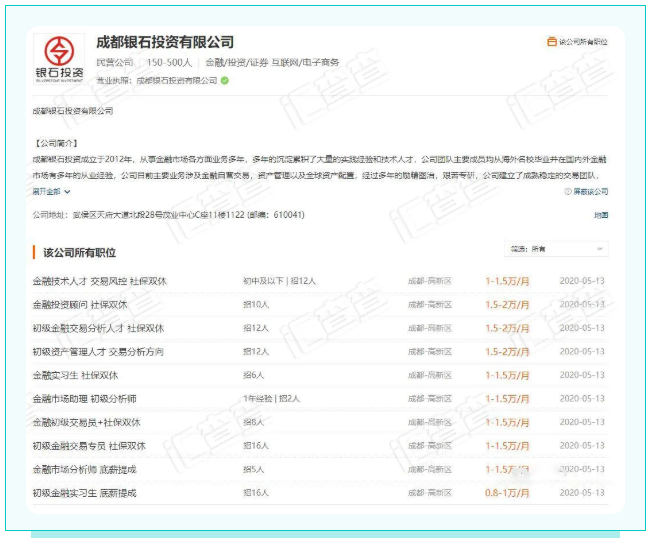Click the 民营公司 company type label
This screenshot has height=542, width=653.
(x=115, y=62)
